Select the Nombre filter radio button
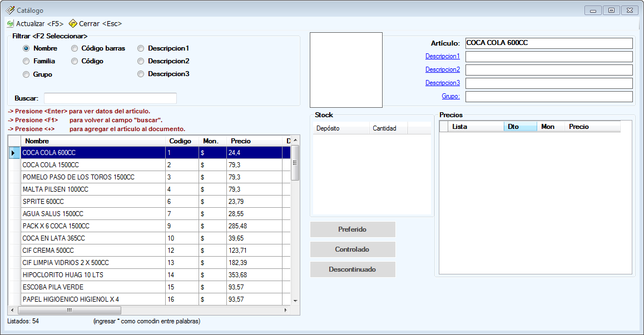Viewport: 644px width, 335px height. [26, 48]
